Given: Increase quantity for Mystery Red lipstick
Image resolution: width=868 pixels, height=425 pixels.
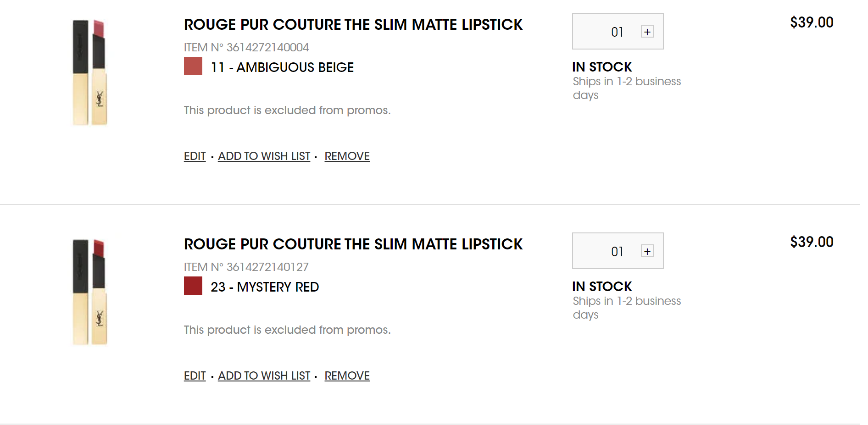Looking at the screenshot, I should (x=647, y=251).
